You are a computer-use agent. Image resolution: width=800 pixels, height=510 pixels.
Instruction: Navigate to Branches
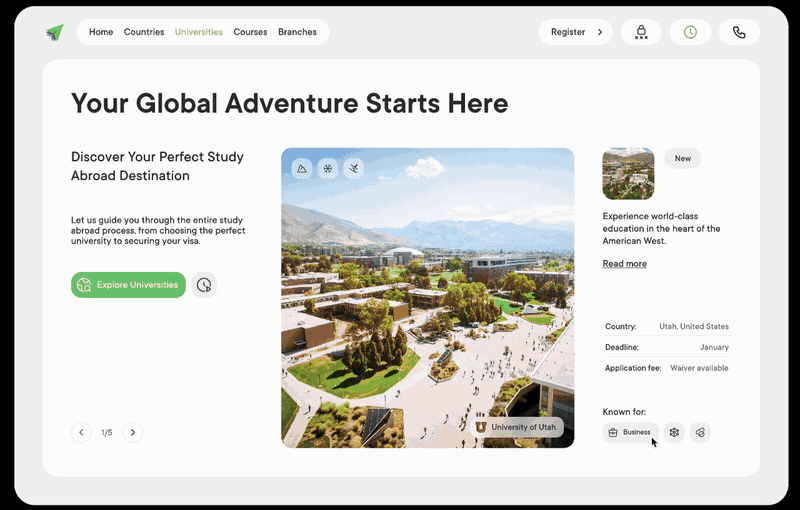297,32
